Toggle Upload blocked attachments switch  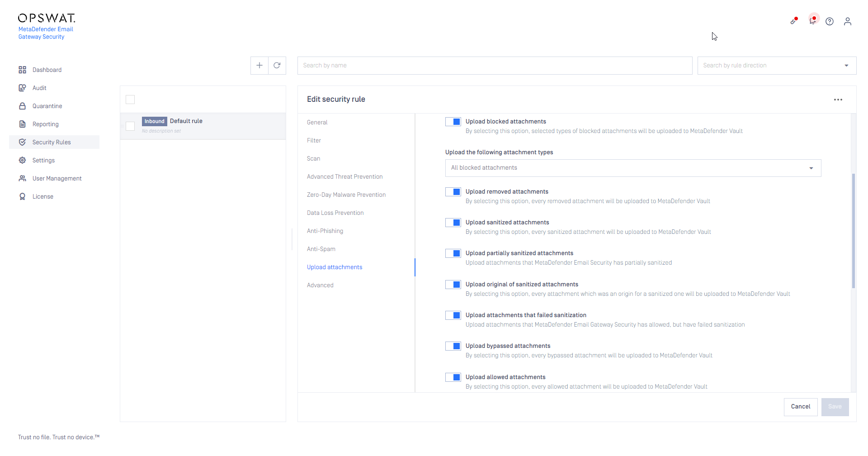tap(453, 122)
